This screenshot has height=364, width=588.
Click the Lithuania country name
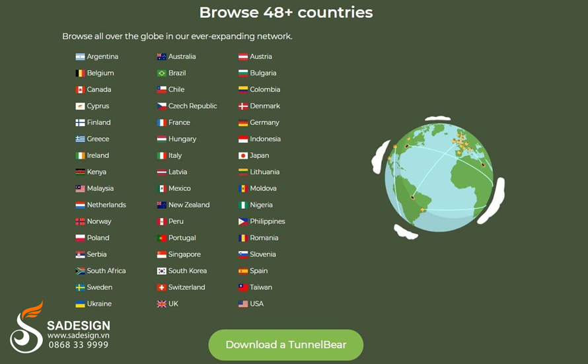(265, 172)
